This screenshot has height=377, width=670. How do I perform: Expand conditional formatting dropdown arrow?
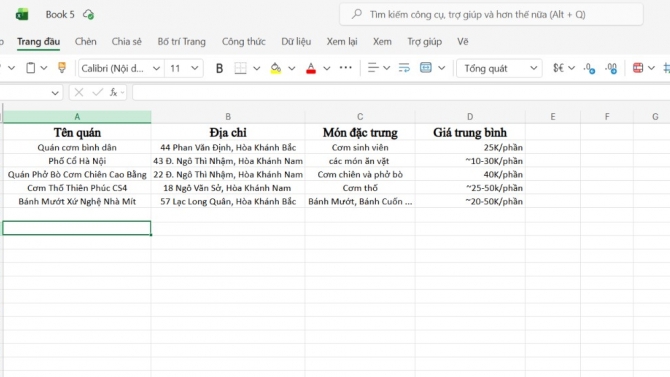click(651, 68)
